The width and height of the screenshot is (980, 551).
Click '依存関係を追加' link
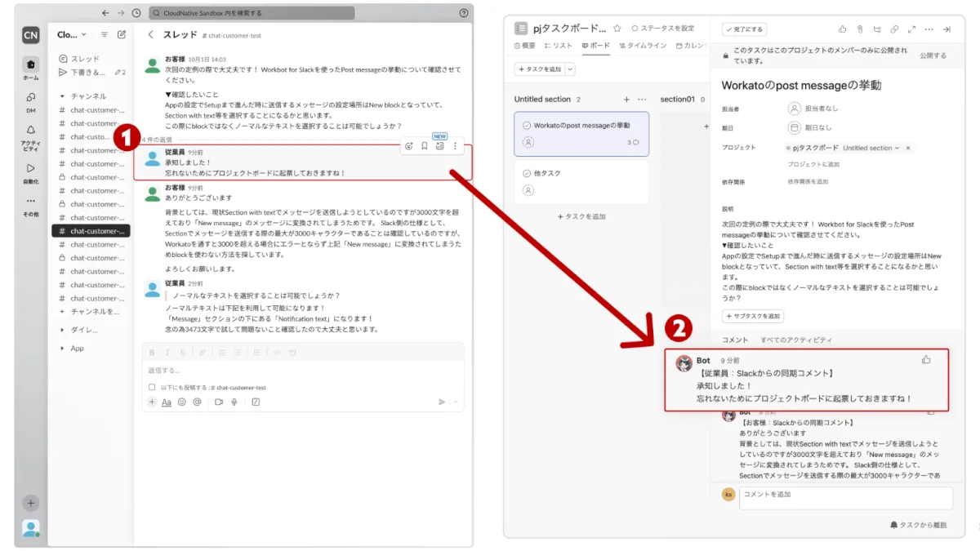[808, 181]
